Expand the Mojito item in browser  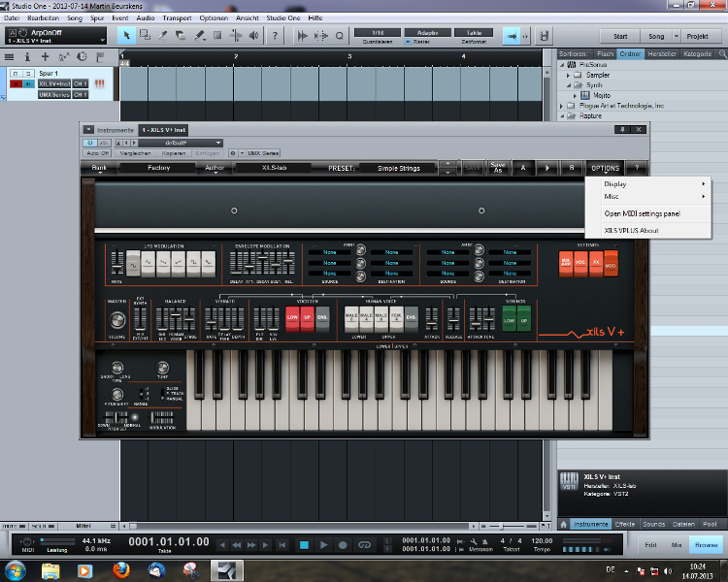point(575,96)
